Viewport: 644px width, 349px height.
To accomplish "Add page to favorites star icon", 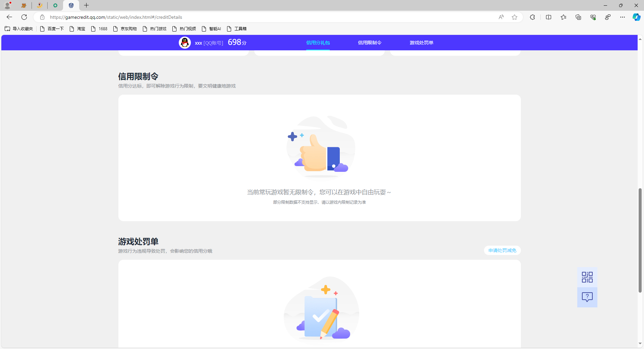I will tap(515, 17).
